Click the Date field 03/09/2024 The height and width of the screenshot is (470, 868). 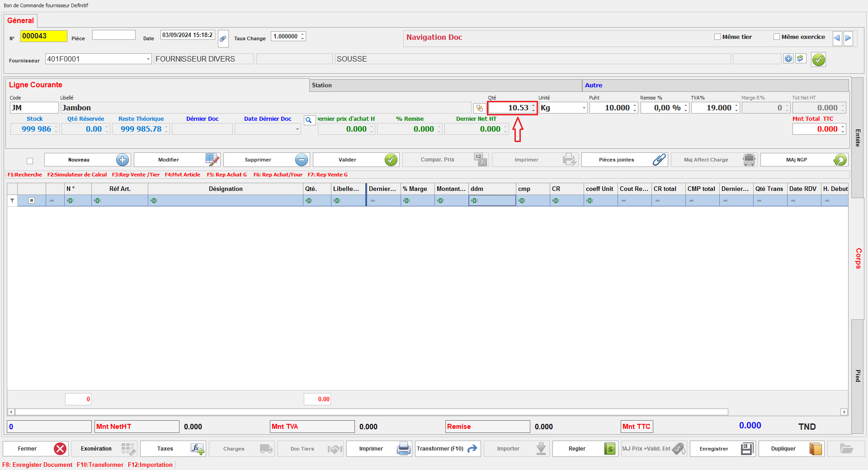tap(188, 35)
